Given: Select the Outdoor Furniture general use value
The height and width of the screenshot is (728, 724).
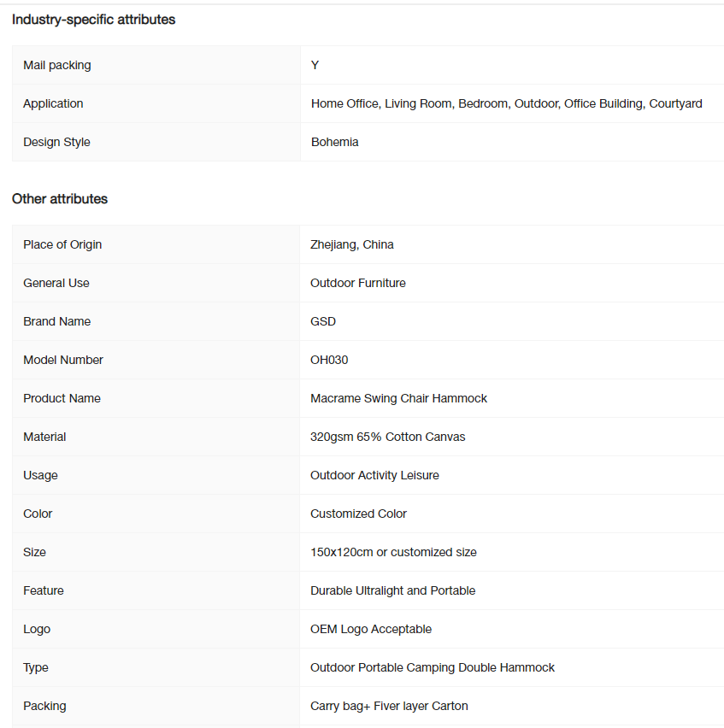Looking at the screenshot, I should pyautogui.click(x=357, y=283).
